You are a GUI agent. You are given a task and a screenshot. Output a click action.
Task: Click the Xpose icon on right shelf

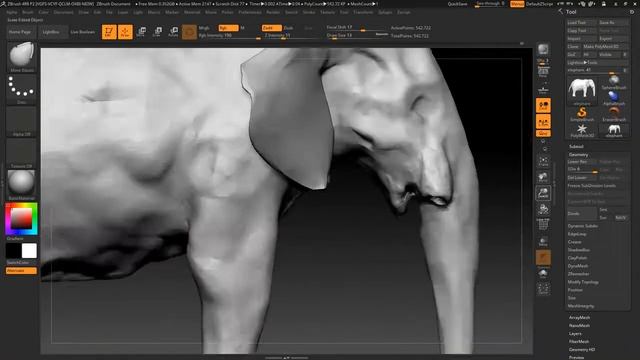click(x=543, y=289)
